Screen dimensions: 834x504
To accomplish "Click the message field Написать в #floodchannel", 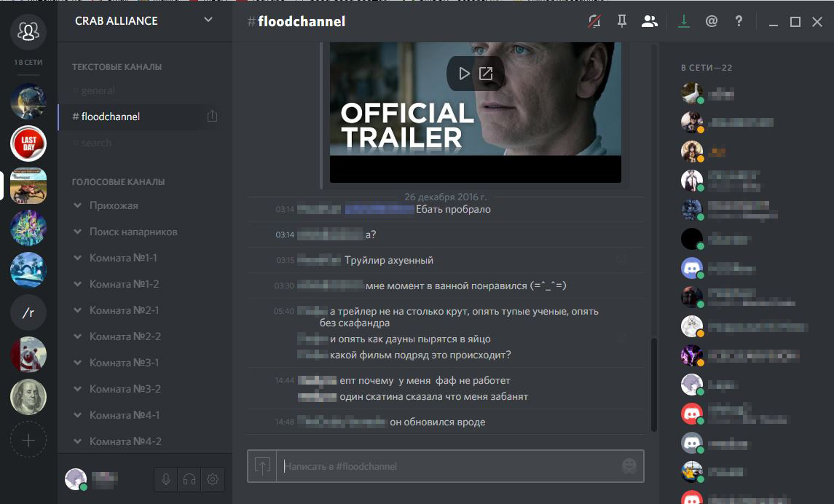I will tap(449, 466).
